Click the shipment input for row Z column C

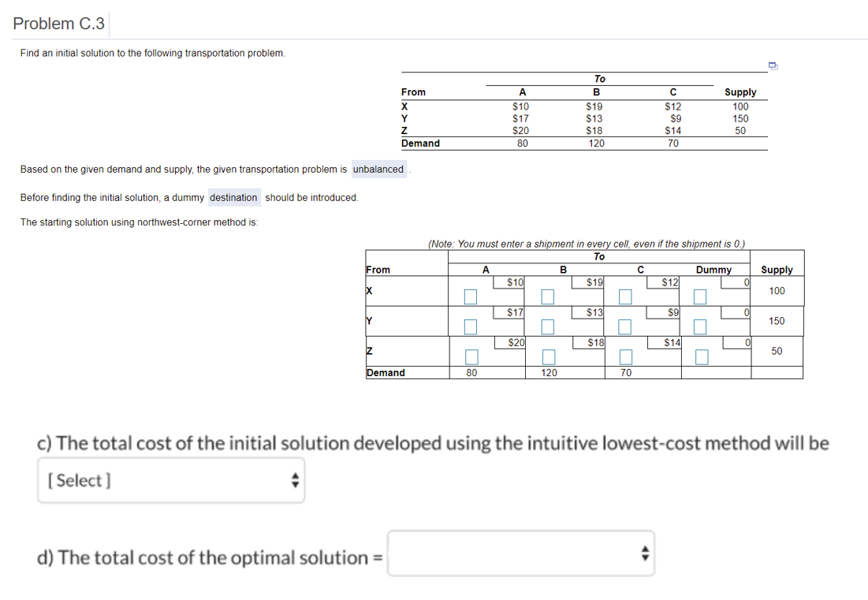624,356
